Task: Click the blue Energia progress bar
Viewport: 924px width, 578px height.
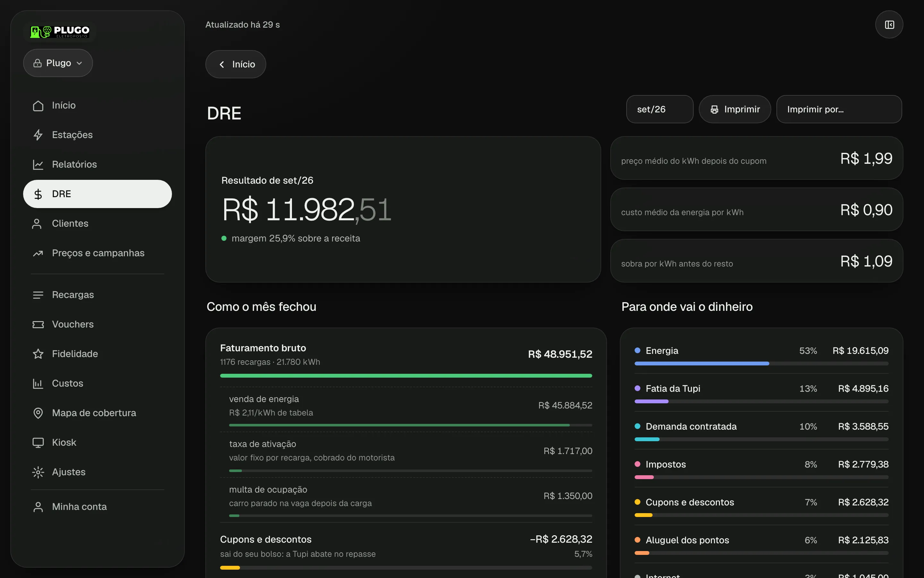Action: (701, 363)
